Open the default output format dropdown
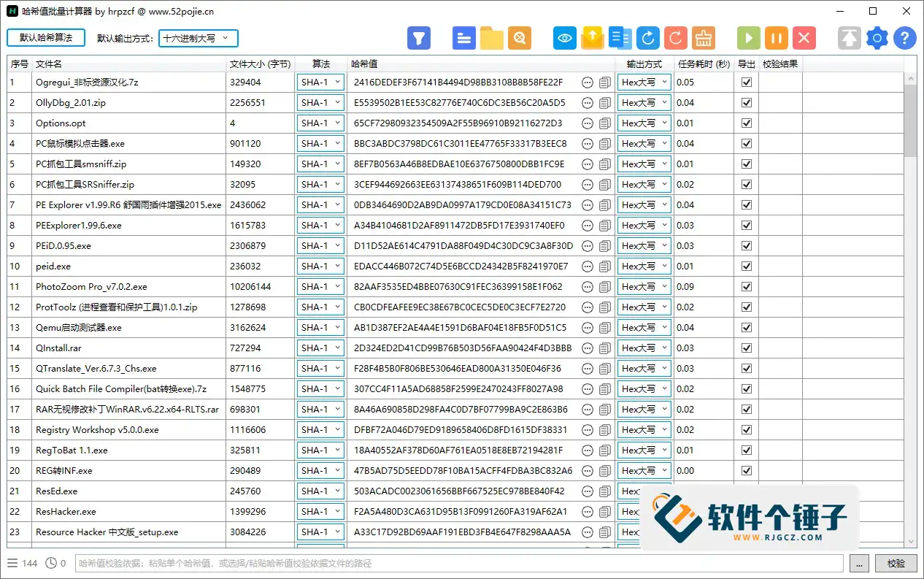924x579 pixels. [198, 38]
